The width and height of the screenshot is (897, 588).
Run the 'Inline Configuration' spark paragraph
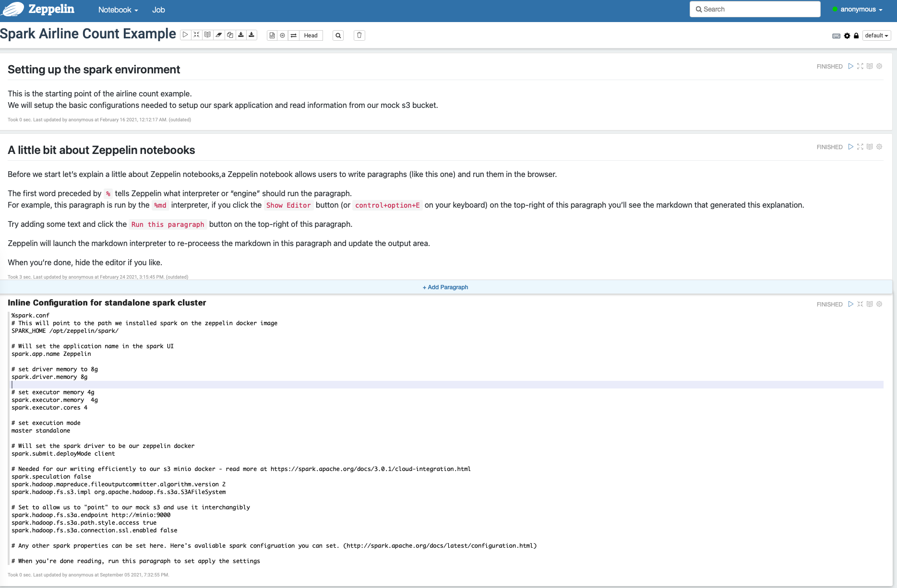point(851,304)
